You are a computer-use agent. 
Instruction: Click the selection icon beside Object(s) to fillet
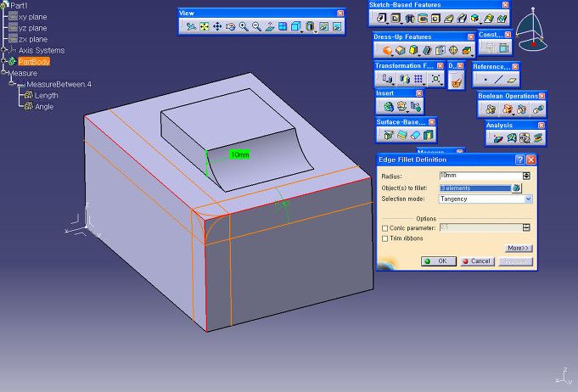[516, 188]
